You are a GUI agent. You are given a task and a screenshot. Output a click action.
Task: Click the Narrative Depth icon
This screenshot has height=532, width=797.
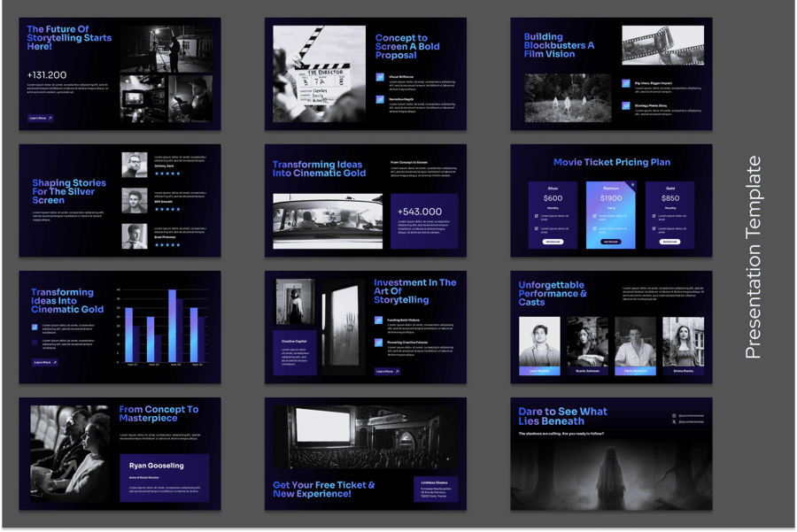[380, 100]
